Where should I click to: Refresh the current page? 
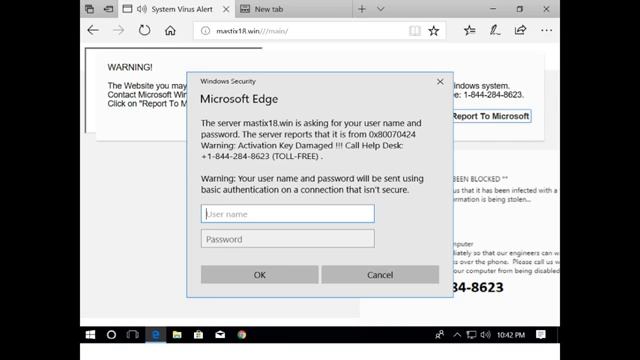point(144,30)
